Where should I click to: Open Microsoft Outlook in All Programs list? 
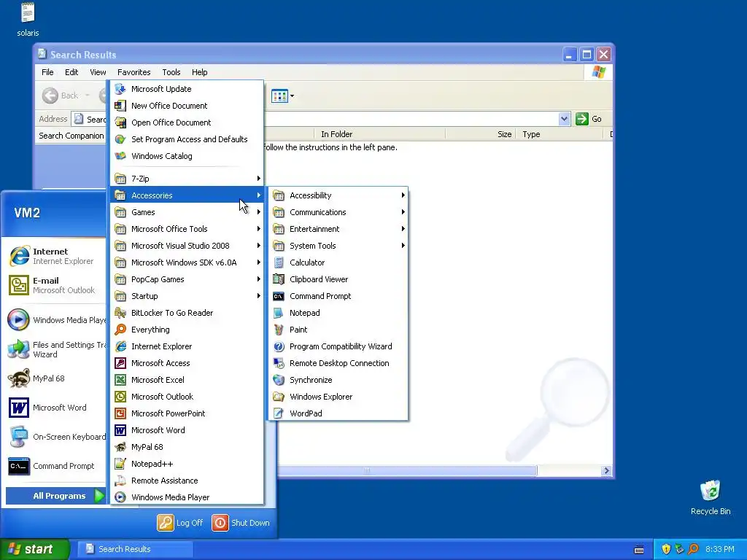click(x=187, y=397)
